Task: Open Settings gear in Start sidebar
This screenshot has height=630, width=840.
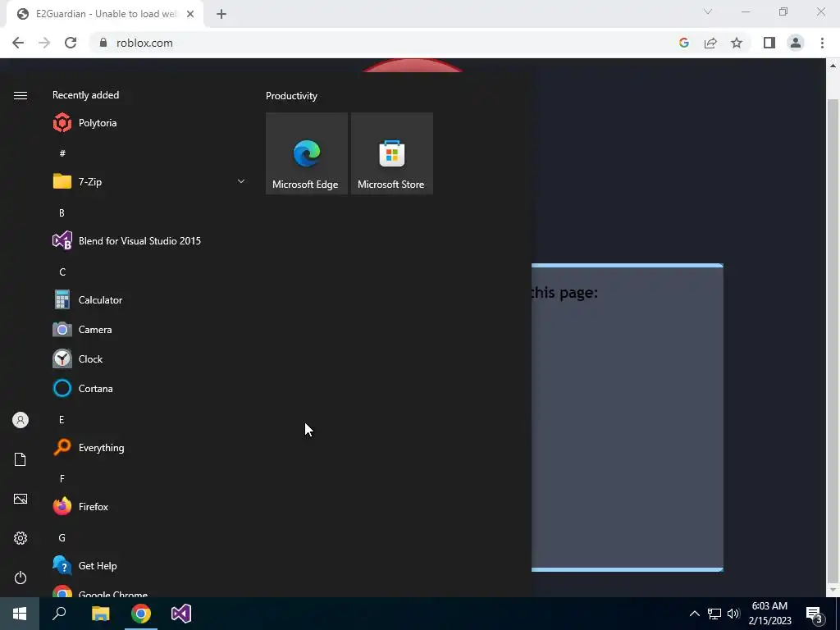Action: pos(21,538)
